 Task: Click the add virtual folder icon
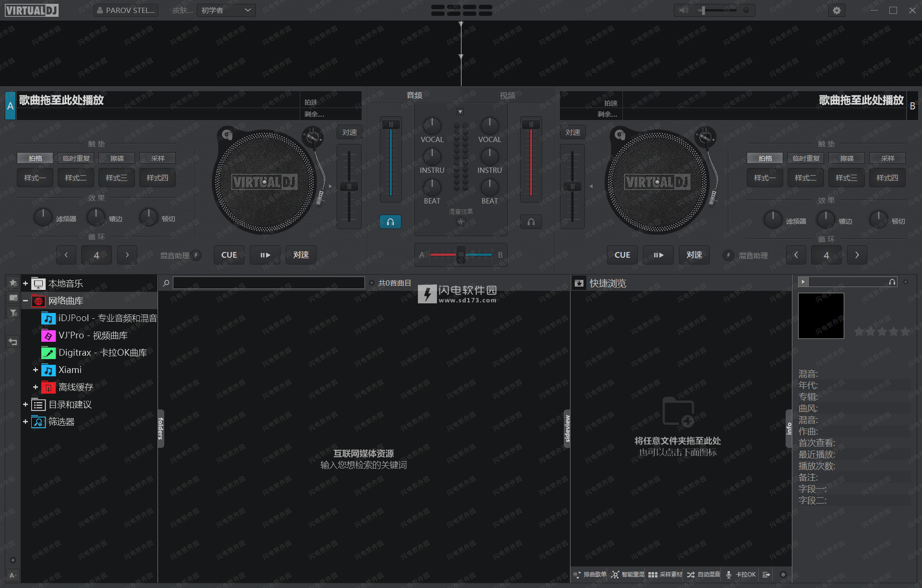[13, 298]
